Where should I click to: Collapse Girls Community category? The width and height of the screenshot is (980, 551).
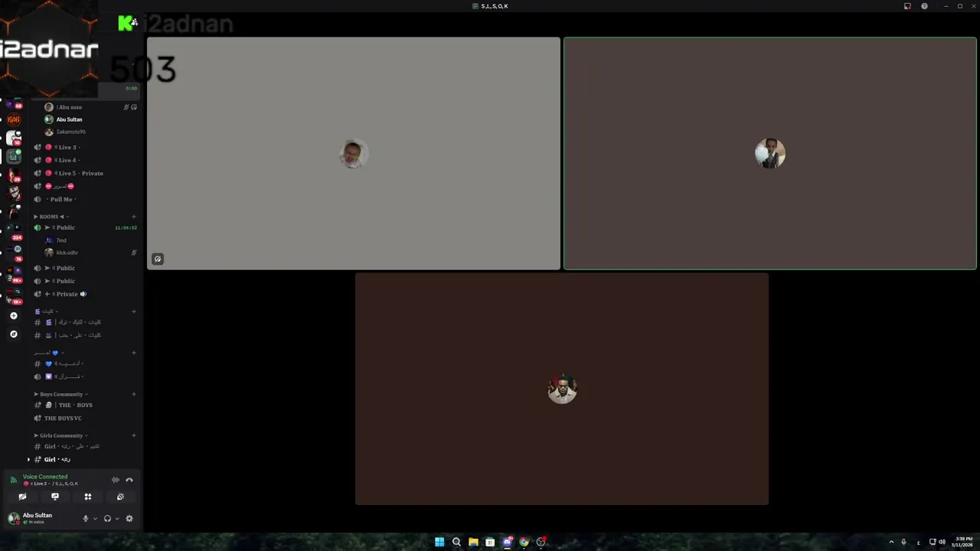click(61, 435)
